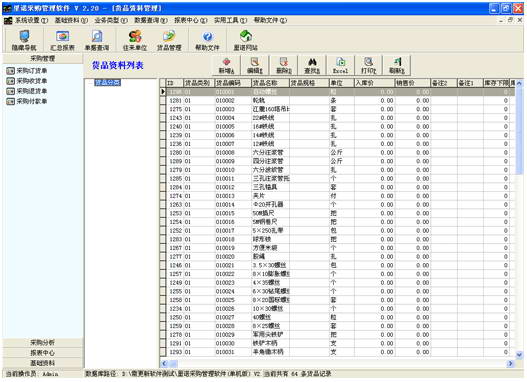The height and width of the screenshot is (382, 527).
Task: Open 采购付款单 in the sidebar
Action: click(27, 101)
